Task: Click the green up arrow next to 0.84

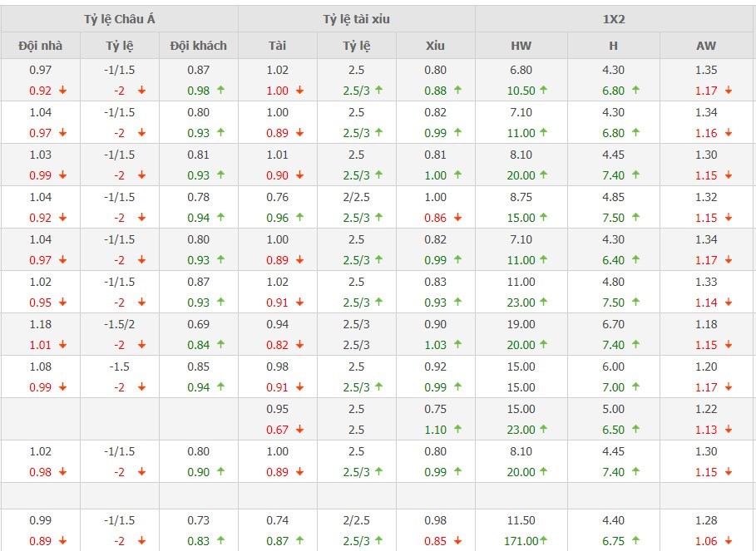Action: pyautogui.click(x=220, y=345)
